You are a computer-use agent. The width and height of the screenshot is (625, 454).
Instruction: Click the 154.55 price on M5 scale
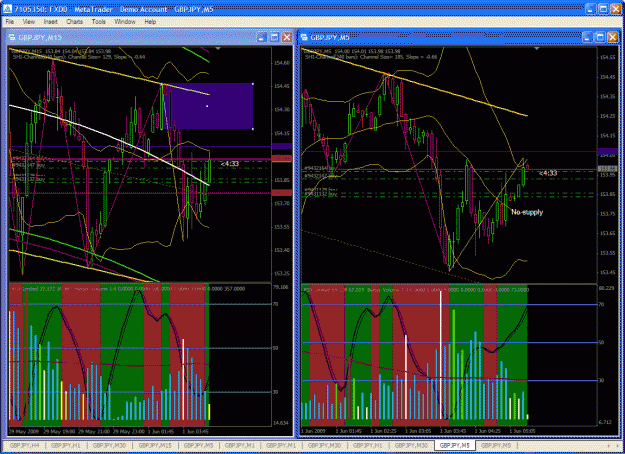pos(607,57)
